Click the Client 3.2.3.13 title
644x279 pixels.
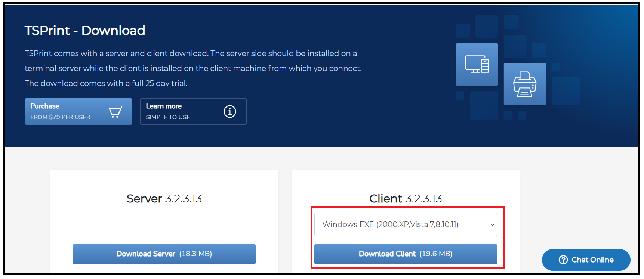[406, 198]
